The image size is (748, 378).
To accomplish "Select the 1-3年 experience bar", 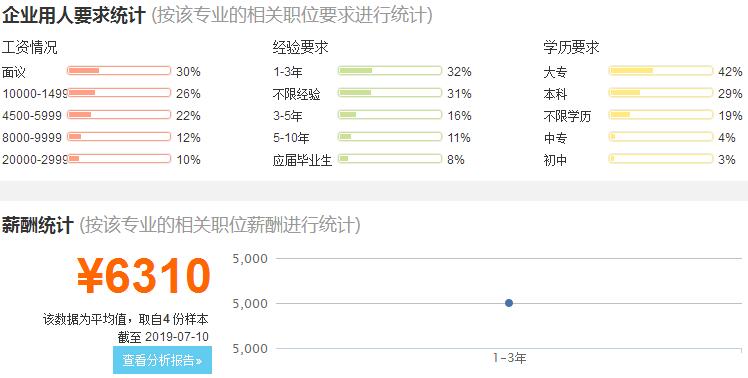I will tap(390, 71).
